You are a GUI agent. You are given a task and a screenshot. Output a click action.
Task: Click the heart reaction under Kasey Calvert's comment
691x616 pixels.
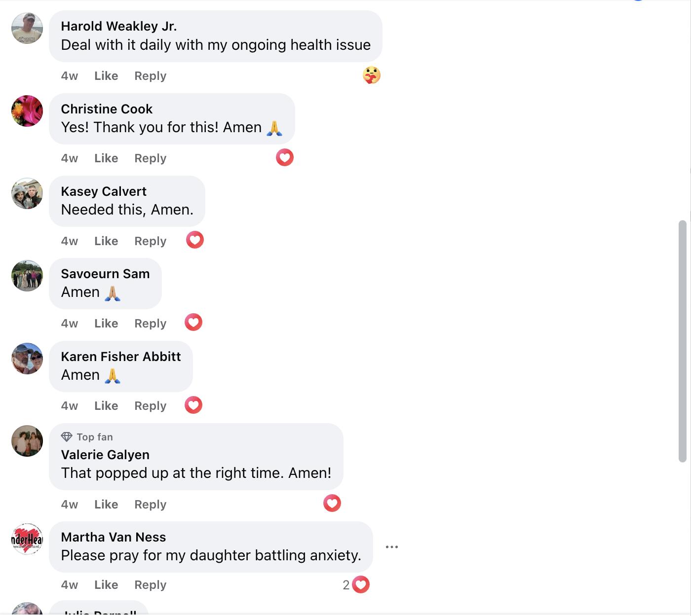click(x=195, y=240)
